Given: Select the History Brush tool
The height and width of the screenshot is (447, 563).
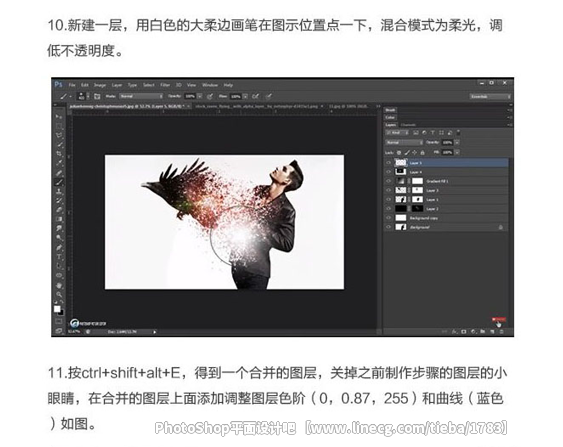Looking at the screenshot, I should click(59, 200).
